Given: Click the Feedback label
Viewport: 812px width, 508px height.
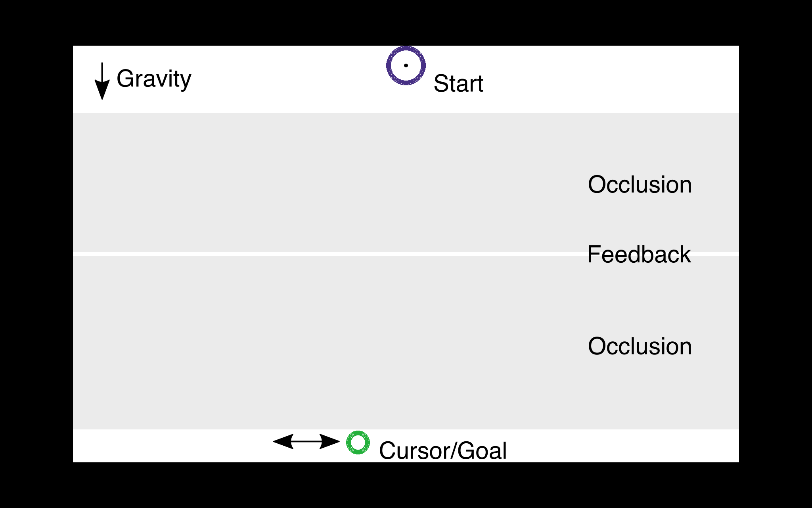Looking at the screenshot, I should [x=639, y=254].
